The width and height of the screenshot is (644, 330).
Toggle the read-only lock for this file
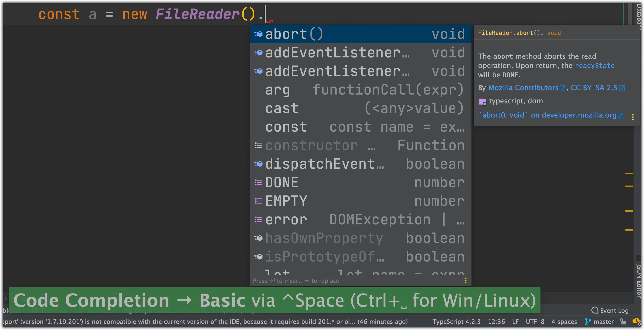coord(623,322)
